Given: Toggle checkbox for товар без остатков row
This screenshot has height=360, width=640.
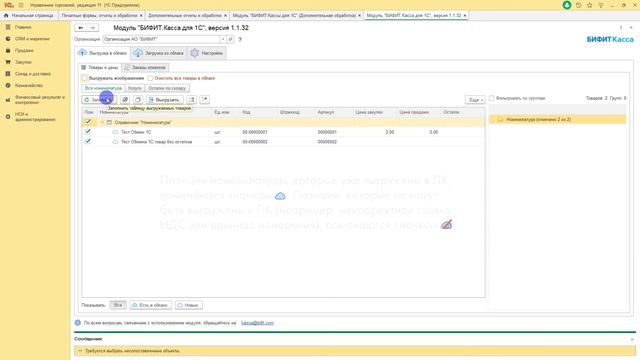Looking at the screenshot, I should pyautogui.click(x=88, y=142).
